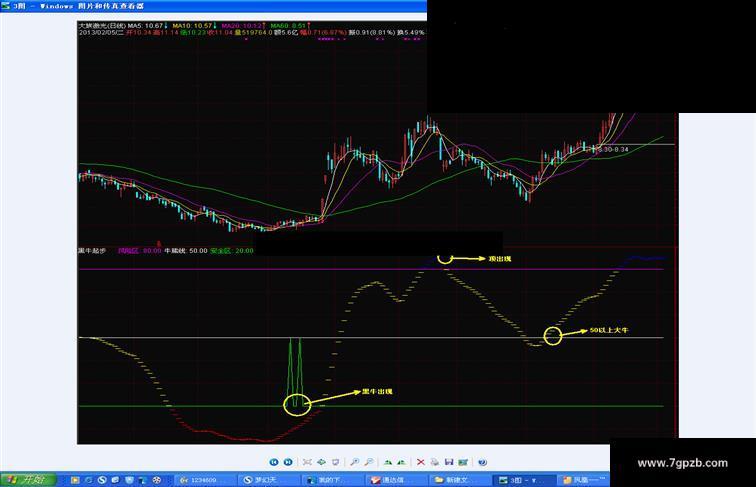The width and height of the screenshot is (756, 487).
Task: Go to the previous image
Action: click(274, 462)
